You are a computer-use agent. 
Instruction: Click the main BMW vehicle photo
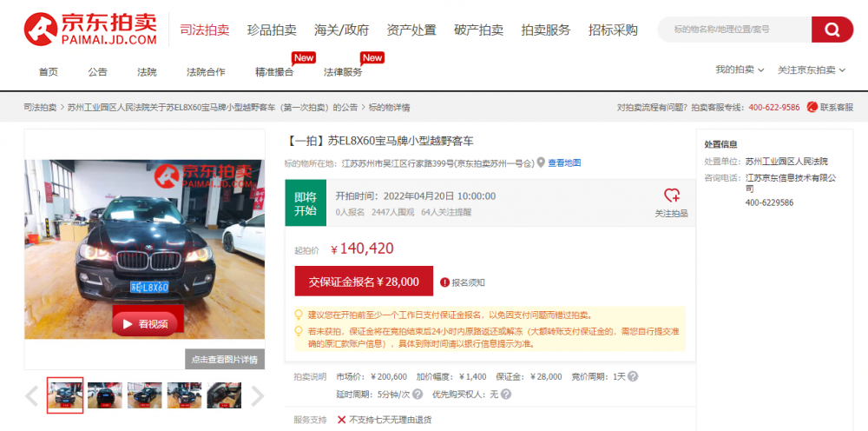click(x=144, y=249)
